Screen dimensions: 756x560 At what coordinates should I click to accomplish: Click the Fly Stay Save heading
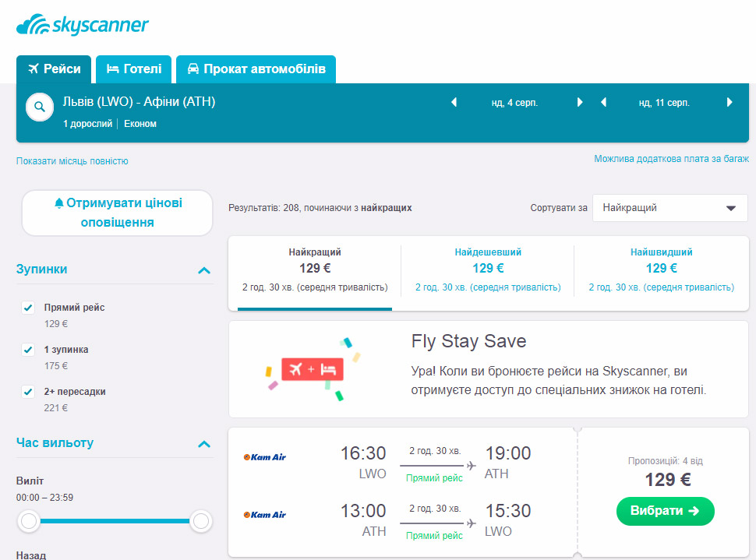coord(468,341)
